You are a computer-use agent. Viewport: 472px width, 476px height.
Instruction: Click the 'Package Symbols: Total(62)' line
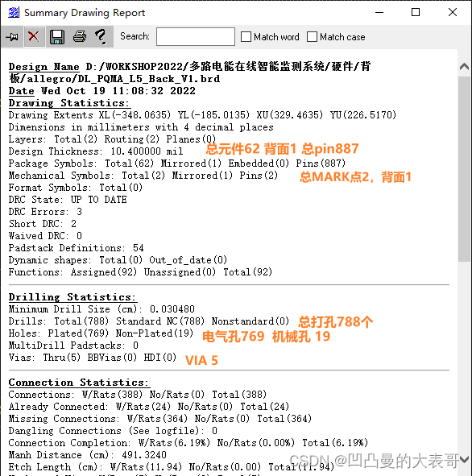(177, 163)
